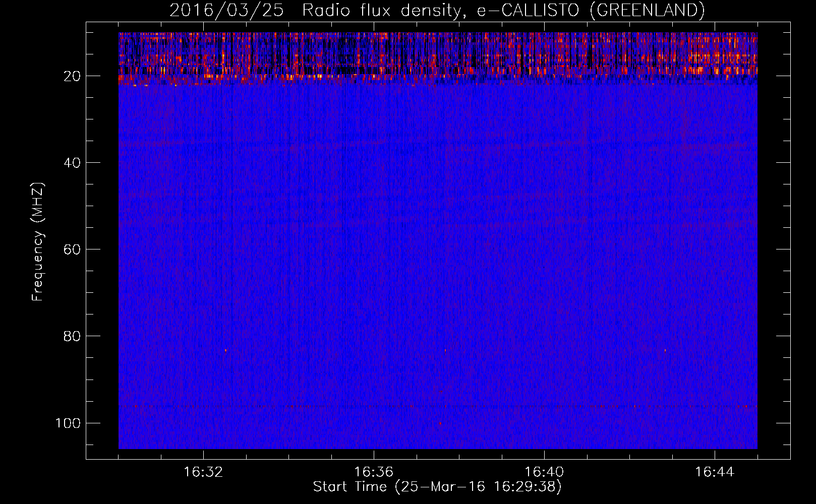
Task: Click the '16:44' time tick label
Action: tap(715, 472)
